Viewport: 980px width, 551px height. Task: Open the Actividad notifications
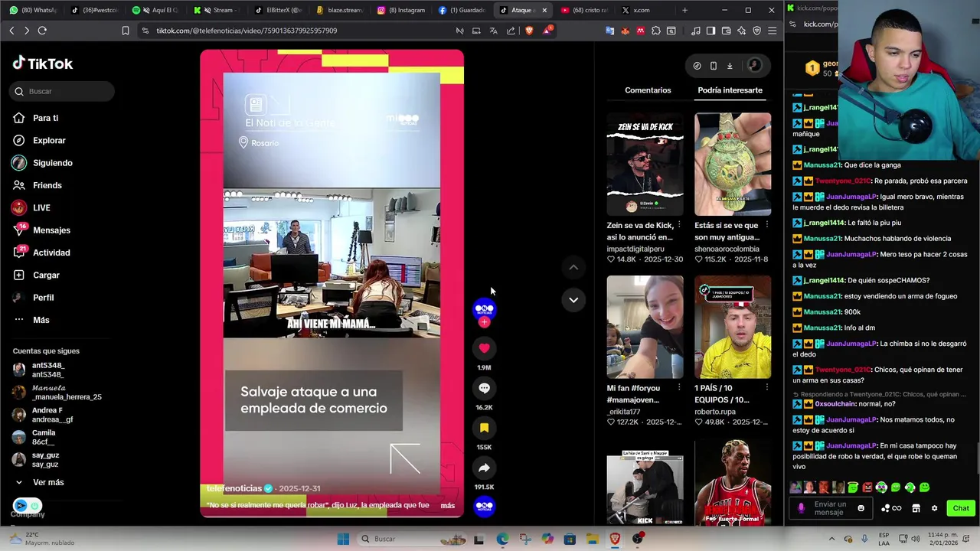pos(51,253)
